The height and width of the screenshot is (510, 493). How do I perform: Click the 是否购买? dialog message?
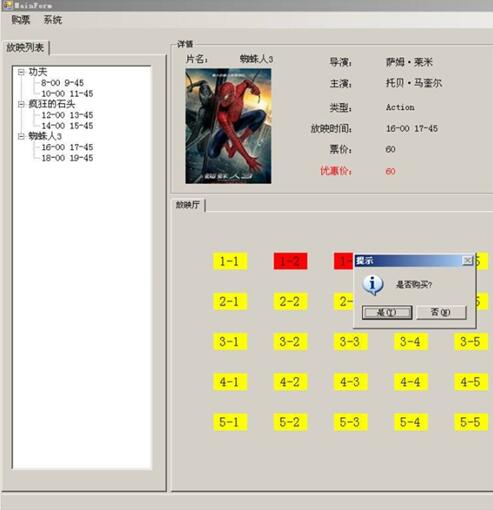pyautogui.click(x=414, y=285)
